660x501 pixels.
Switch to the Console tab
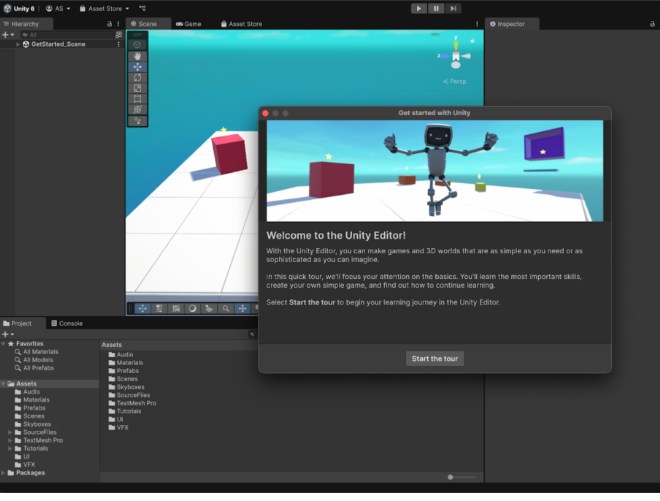click(67, 323)
